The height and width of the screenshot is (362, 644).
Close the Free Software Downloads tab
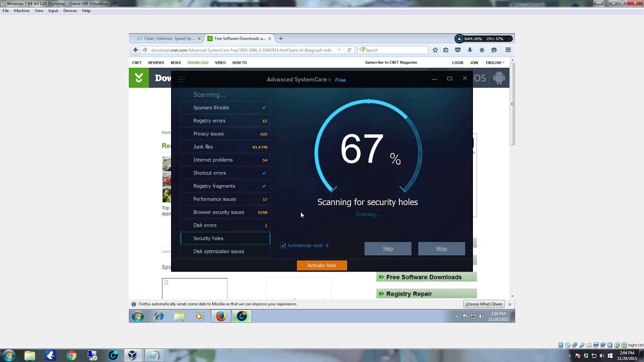[x=270, y=38]
